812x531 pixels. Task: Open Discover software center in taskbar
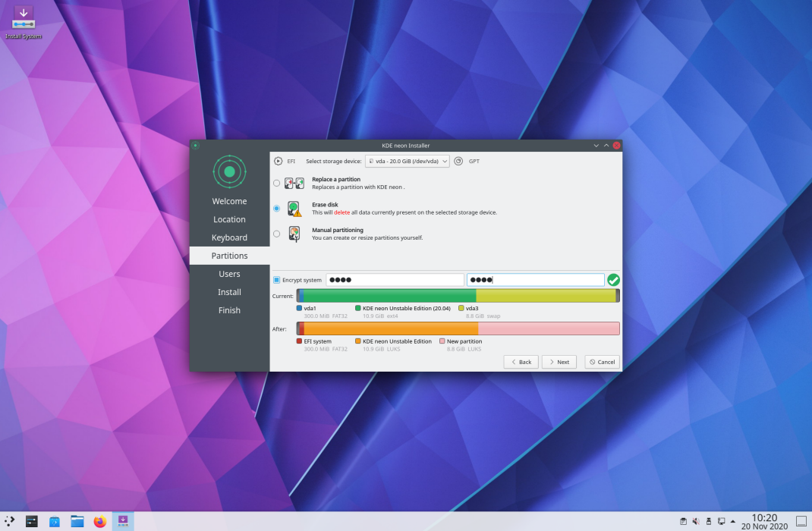click(55, 521)
